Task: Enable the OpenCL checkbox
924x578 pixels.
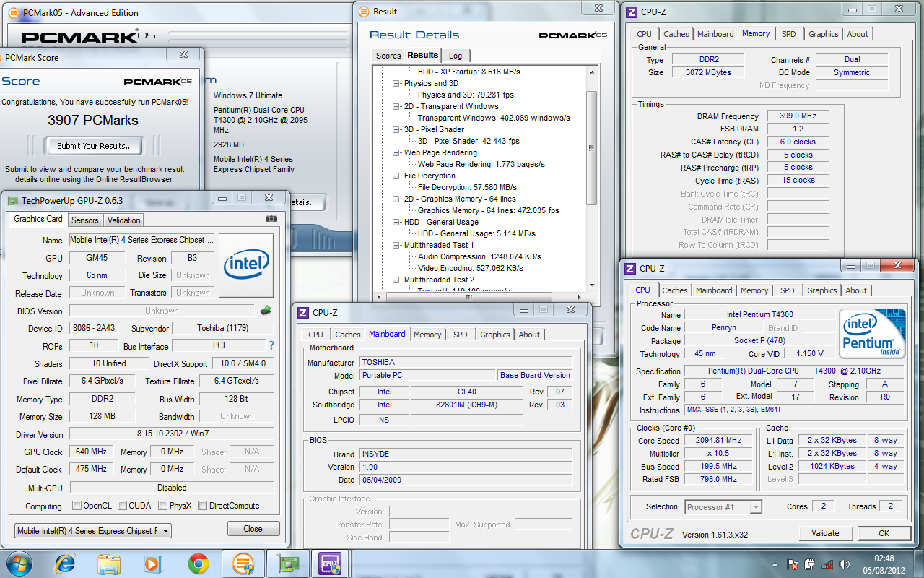Action: [x=77, y=506]
